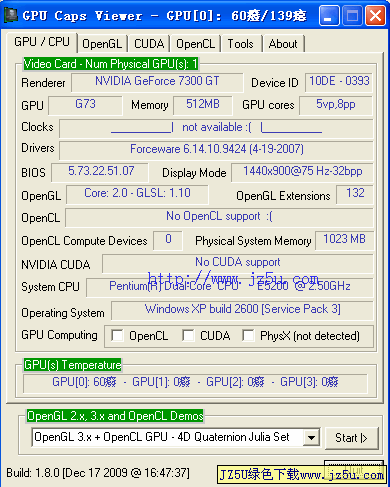
Task: Click the OpenCL Compute Devices value 0
Action: (x=168, y=240)
